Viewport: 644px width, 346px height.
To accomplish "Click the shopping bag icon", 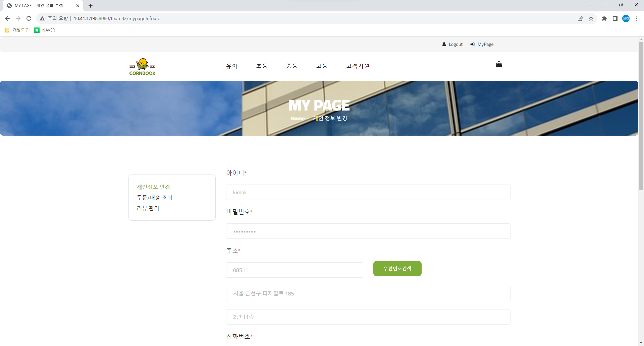I will [499, 64].
